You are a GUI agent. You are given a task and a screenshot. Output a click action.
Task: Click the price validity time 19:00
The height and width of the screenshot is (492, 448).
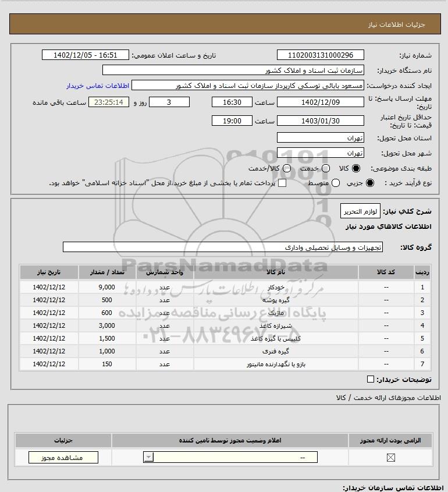pyautogui.click(x=232, y=121)
